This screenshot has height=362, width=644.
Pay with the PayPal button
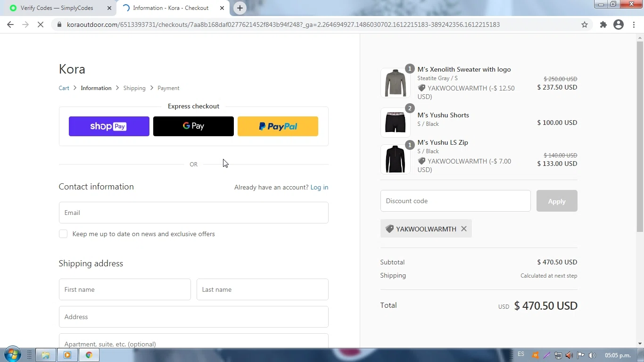[x=278, y=126]
